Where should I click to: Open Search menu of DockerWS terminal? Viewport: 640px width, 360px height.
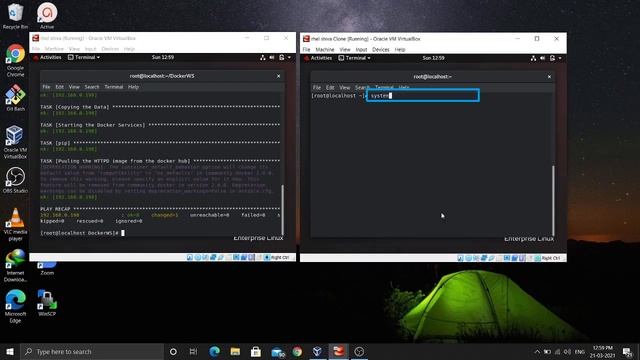click(92, 87)
